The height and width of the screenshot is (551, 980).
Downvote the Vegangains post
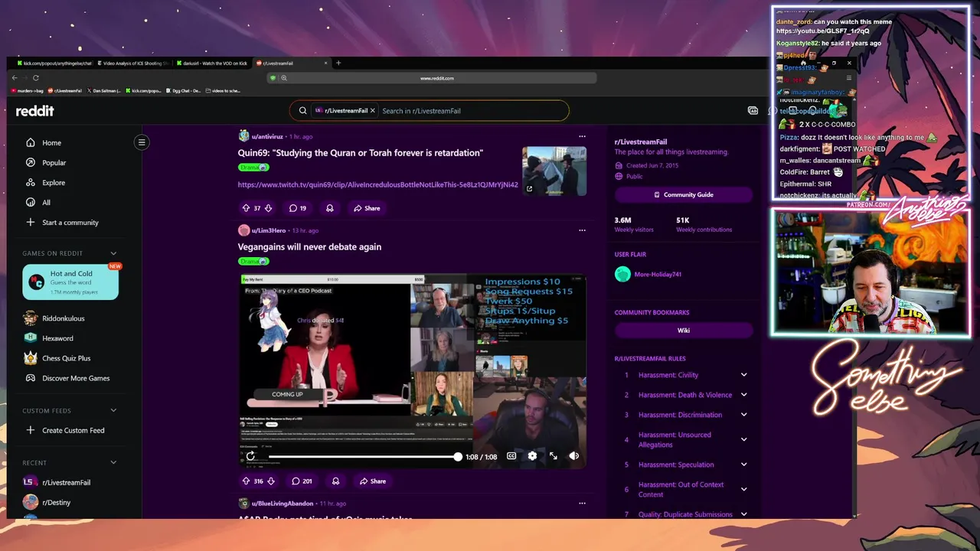(270, 481)
